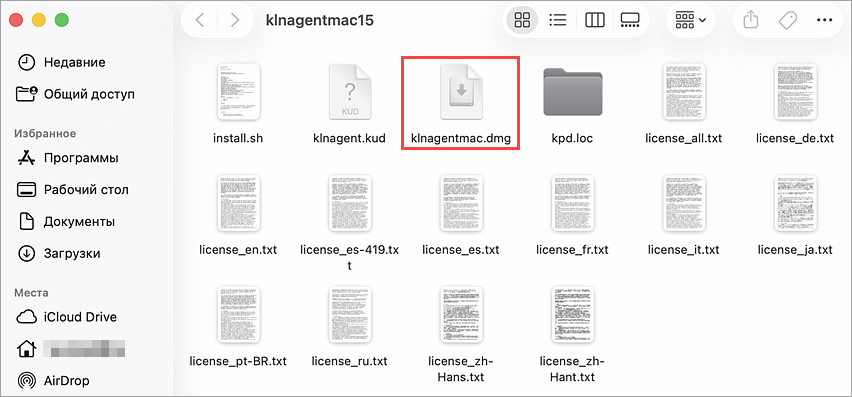
Task: Minimize the window with the yellow button
Action: 39,20
